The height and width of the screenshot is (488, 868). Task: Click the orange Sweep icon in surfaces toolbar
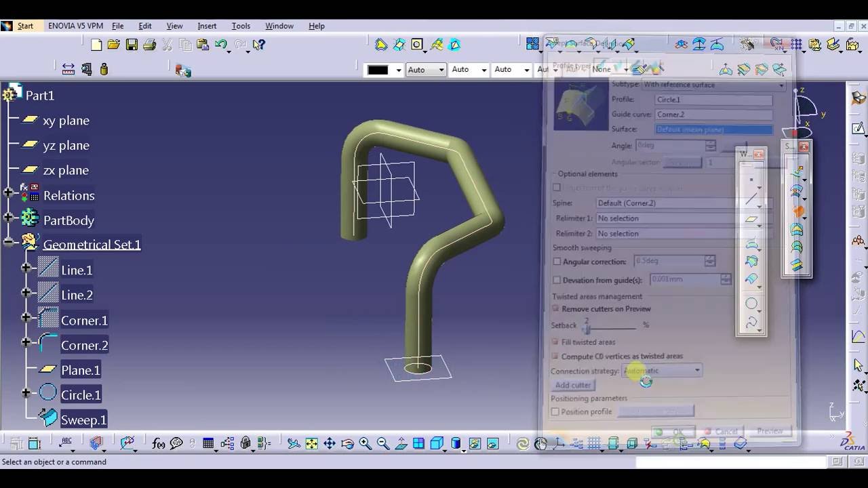pos(797,212)
